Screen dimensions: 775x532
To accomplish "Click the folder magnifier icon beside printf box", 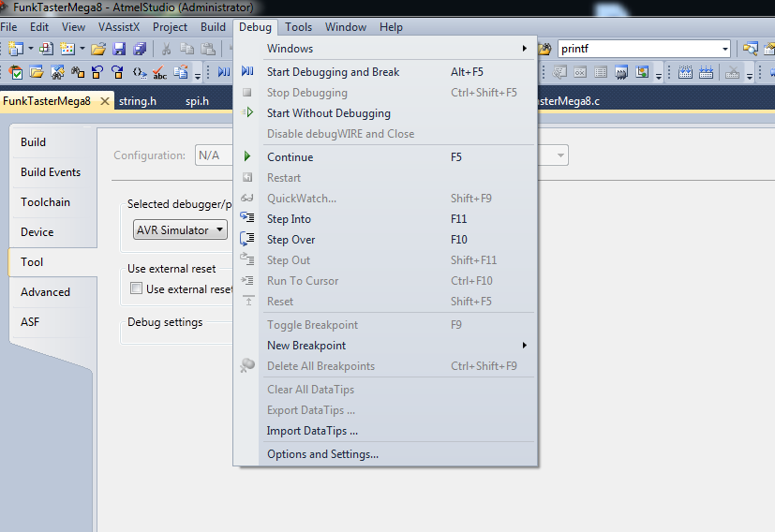I will (x=750, y=49).
